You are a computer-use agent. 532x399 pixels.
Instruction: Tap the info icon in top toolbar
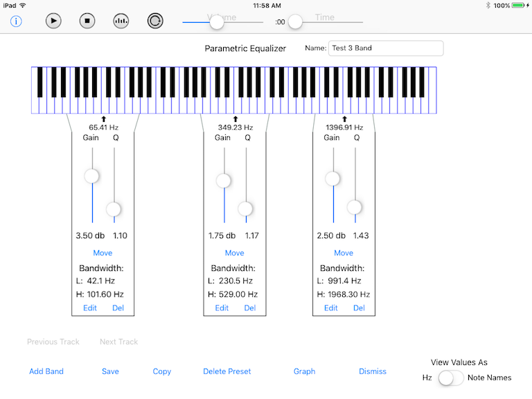(x=16, y=21)
